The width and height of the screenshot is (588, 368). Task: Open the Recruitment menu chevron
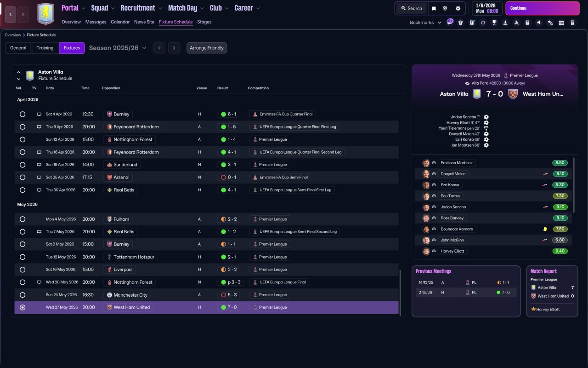160,8
